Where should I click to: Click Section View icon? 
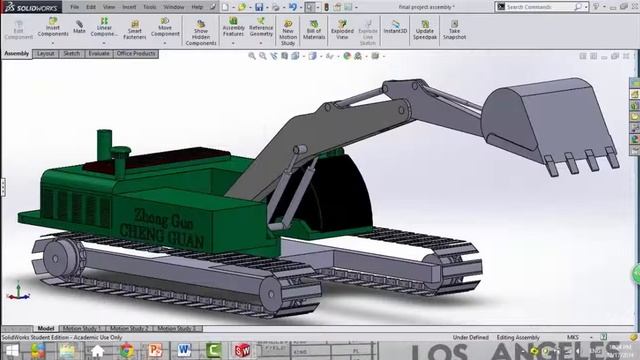(284, 56)
